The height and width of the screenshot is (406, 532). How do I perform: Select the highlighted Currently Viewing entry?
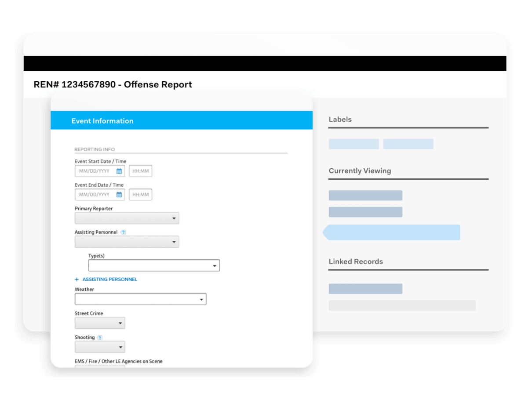391,232
